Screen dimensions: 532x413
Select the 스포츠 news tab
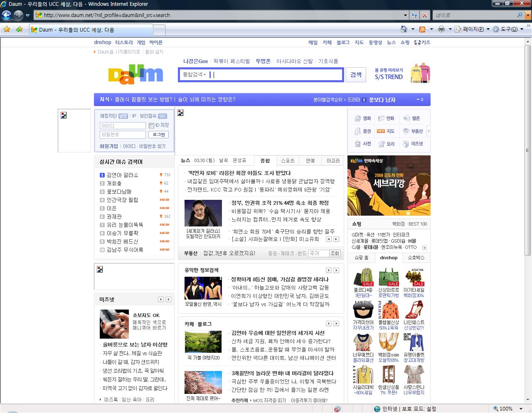point(288,161)
